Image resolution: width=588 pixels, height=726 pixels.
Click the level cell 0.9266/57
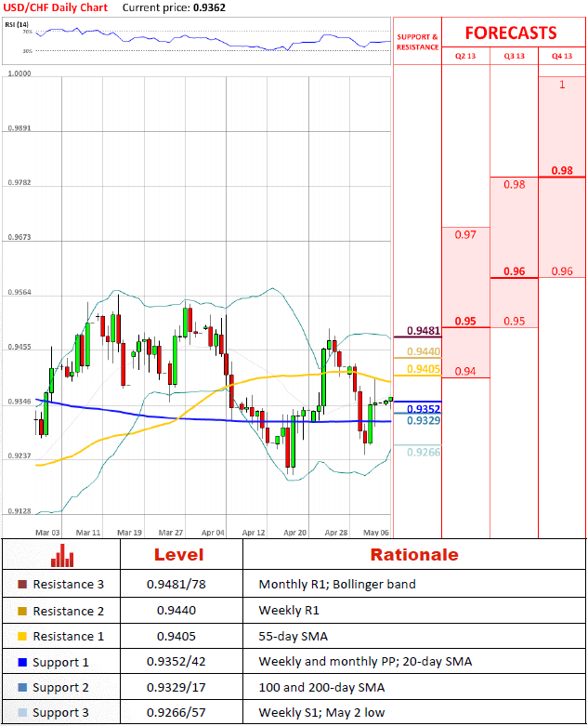pyautogui.click(x=176, y=713)
